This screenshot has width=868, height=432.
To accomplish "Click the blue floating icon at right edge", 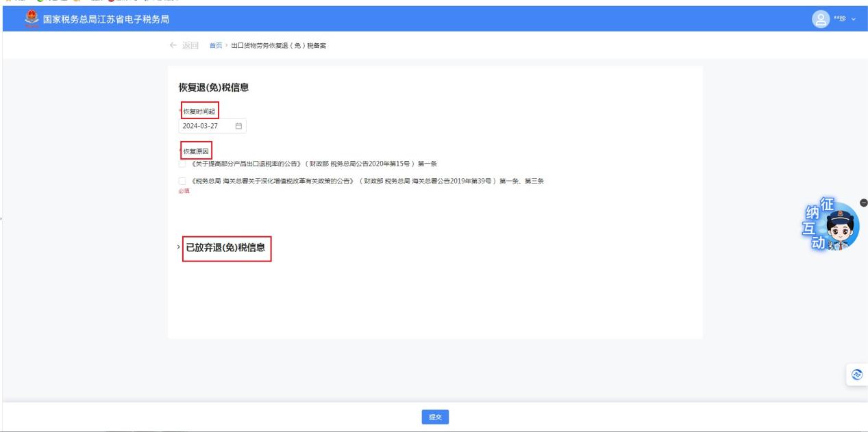I will [x=857, y=374].
